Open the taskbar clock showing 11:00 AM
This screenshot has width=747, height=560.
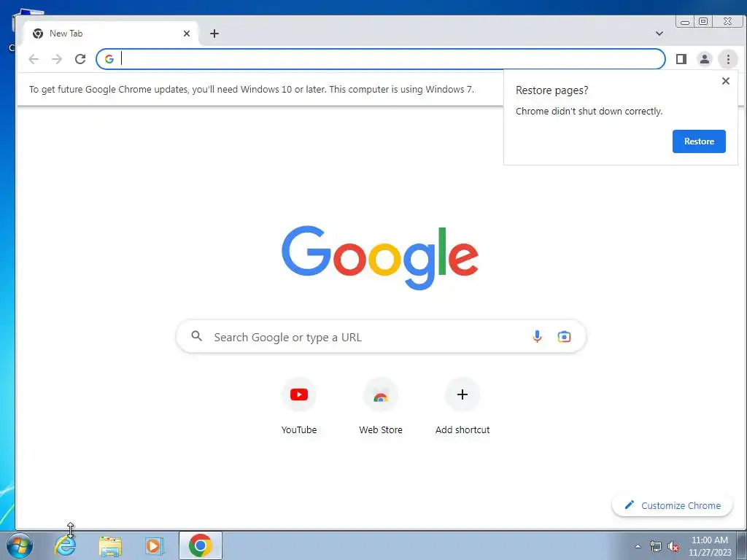[x=710, y=545]
